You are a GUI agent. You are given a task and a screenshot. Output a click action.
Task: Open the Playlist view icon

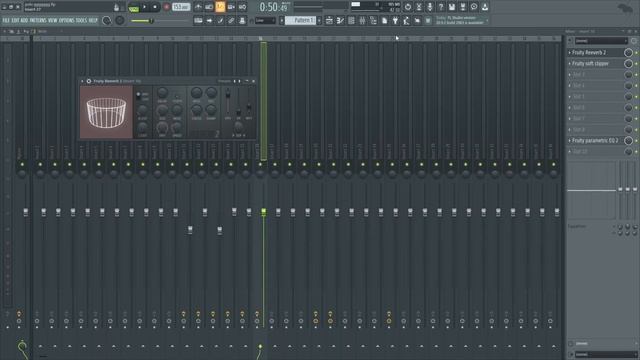click(x=329, y=20)
